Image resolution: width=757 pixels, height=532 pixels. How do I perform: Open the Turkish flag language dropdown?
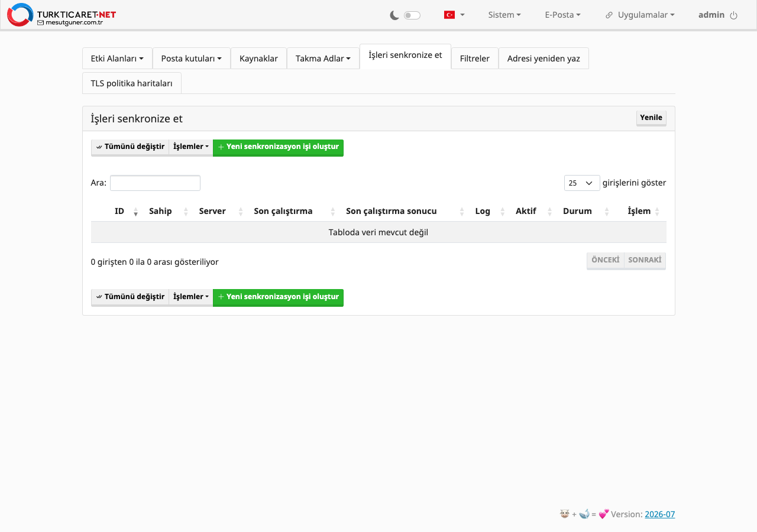click(x=454, y=15)
